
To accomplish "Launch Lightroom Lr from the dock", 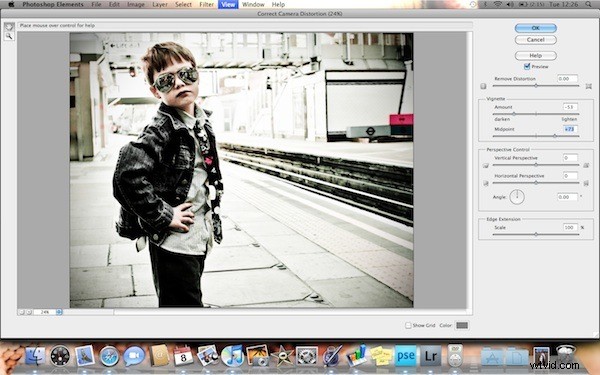I will pos(430,356).
